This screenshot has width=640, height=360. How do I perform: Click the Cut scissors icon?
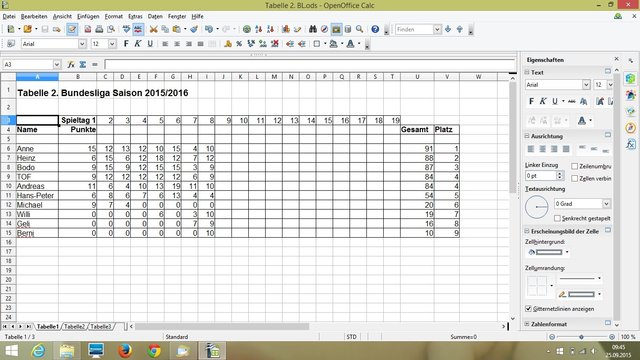pyautogui.click(x=153, y=29)
